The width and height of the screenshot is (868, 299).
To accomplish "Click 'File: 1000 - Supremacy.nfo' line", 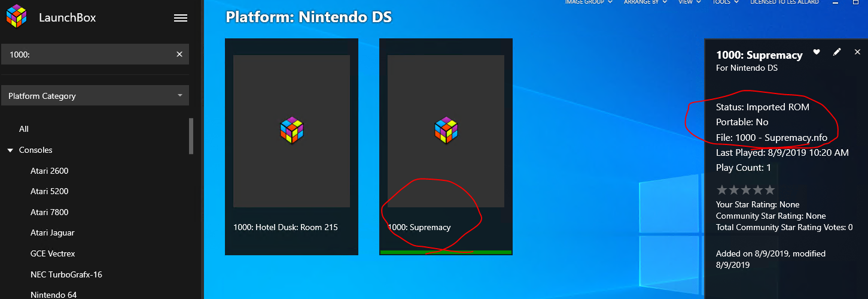I will [772, 137].
